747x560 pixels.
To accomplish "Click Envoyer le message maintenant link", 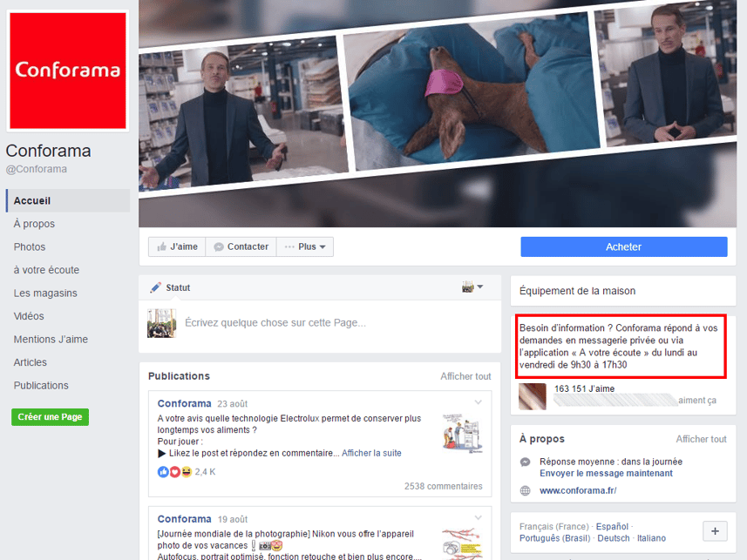I will click(606, 473).
